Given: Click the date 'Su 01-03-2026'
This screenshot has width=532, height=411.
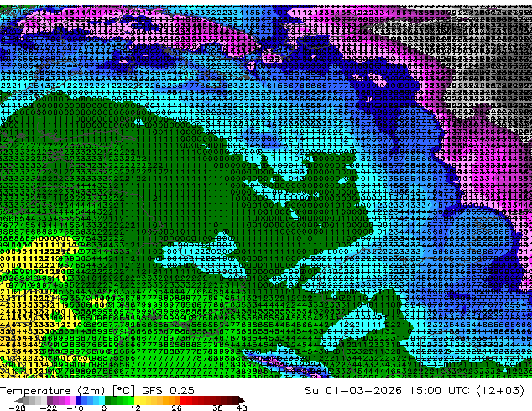Looking at the screenshot, I should point(353,391).
